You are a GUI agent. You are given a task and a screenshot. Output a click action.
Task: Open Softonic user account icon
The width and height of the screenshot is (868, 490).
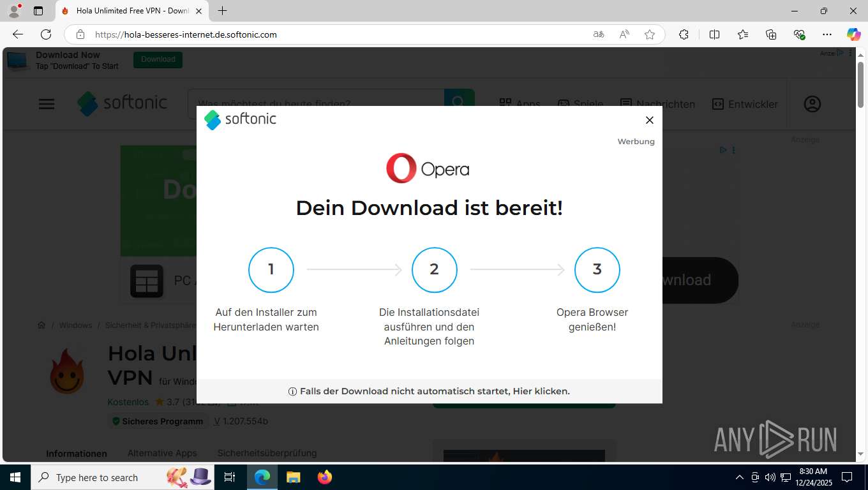(x=812, y=104)
